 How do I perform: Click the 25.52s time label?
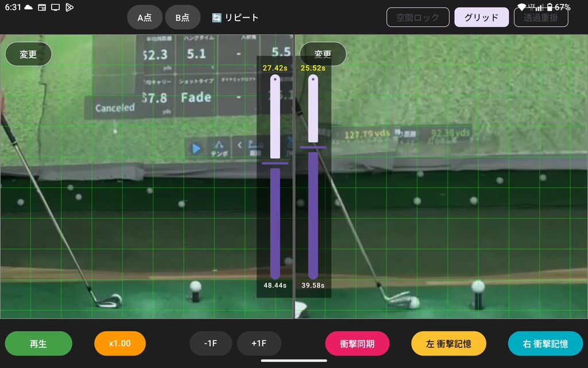coord(313,68)
